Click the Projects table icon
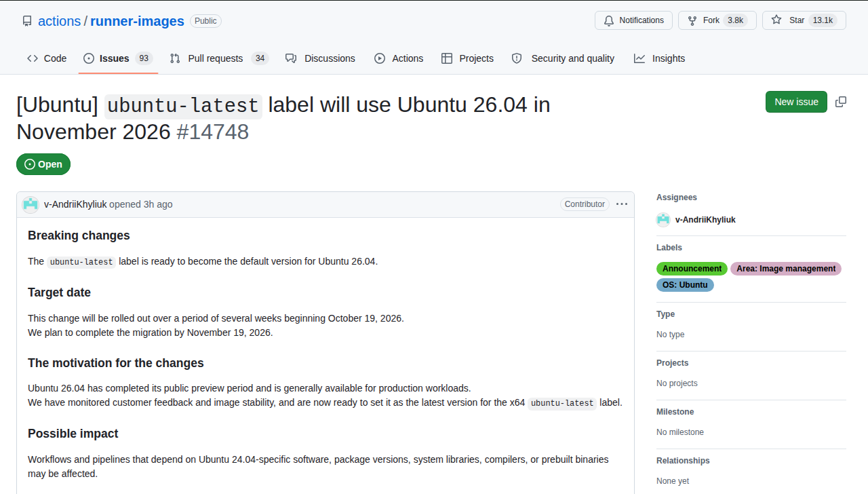Viewport: 868px width, 494px height. 447,58
